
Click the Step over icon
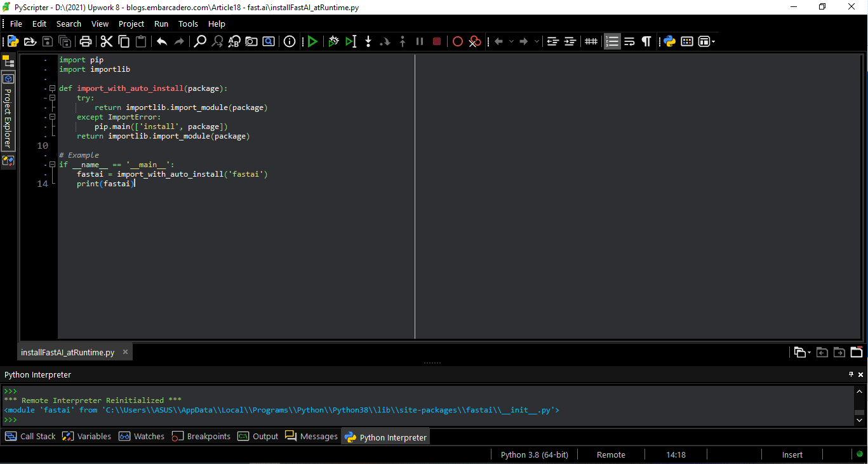point(385,41)
